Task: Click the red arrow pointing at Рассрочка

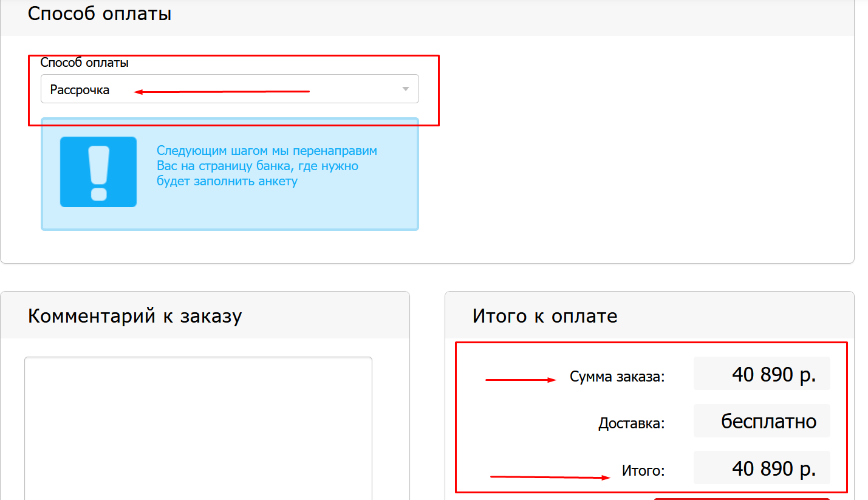Action: (222, 92)
